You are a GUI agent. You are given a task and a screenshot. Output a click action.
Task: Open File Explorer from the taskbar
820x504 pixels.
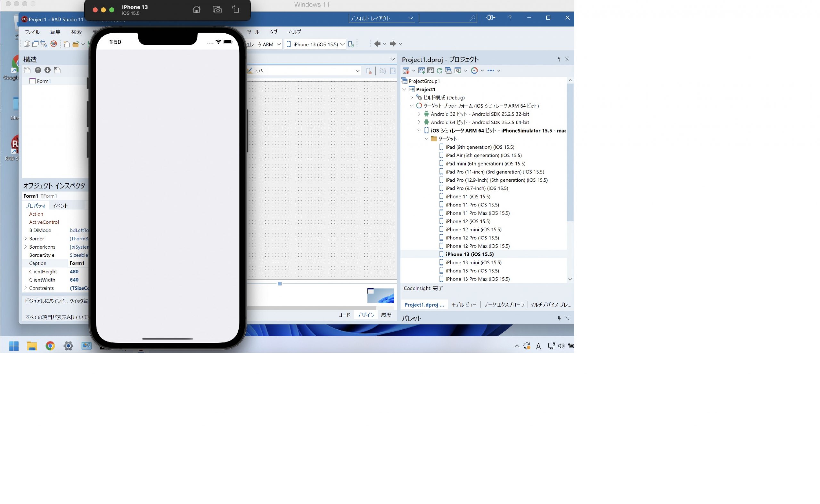[32, 346]
